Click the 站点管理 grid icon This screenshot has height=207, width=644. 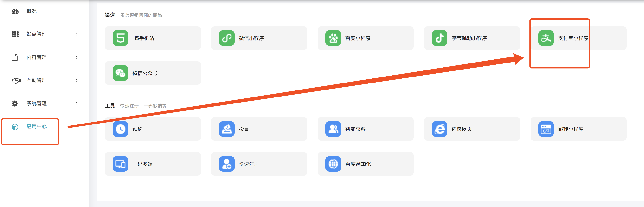[15, 34]
